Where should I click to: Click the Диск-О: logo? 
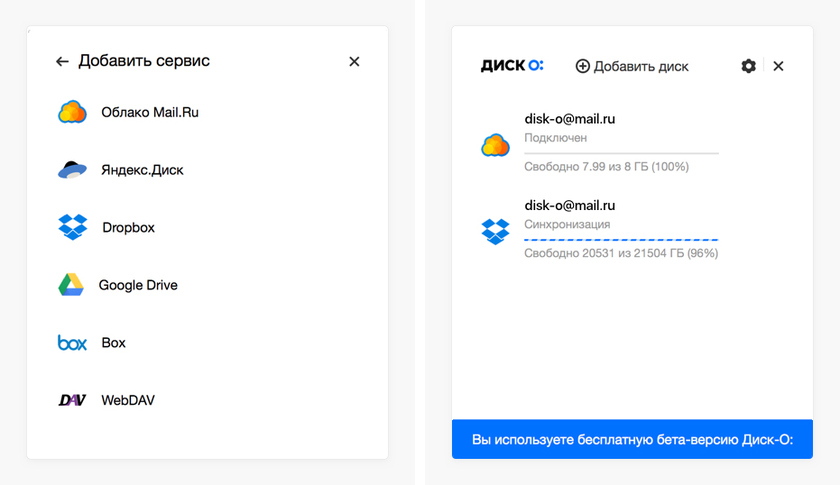coord(512,66)
